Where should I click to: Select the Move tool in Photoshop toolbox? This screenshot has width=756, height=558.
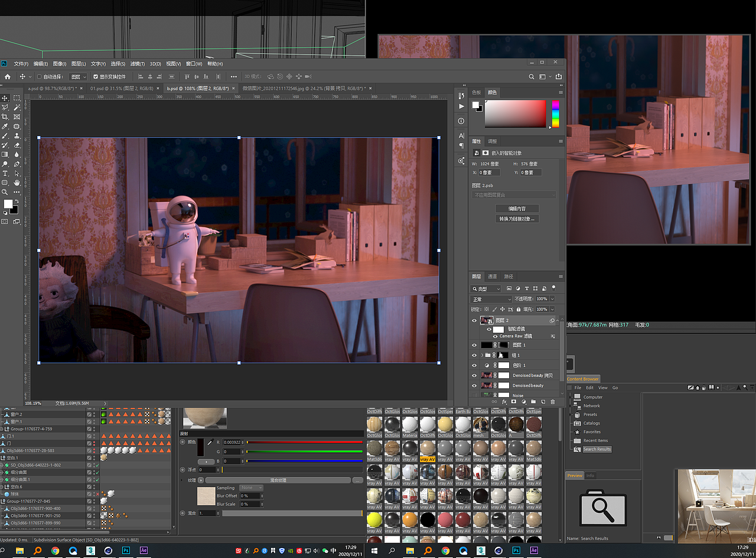pyautogui.click(x=5, y=98)
